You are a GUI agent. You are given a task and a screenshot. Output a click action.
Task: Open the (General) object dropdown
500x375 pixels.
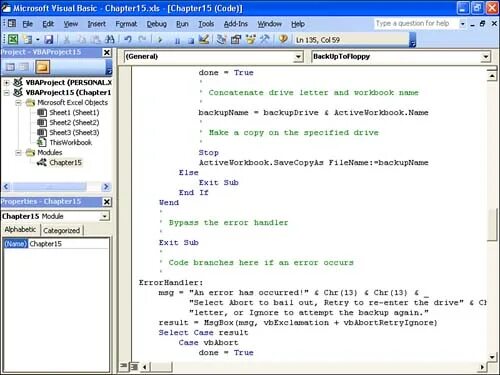(214, 56)
